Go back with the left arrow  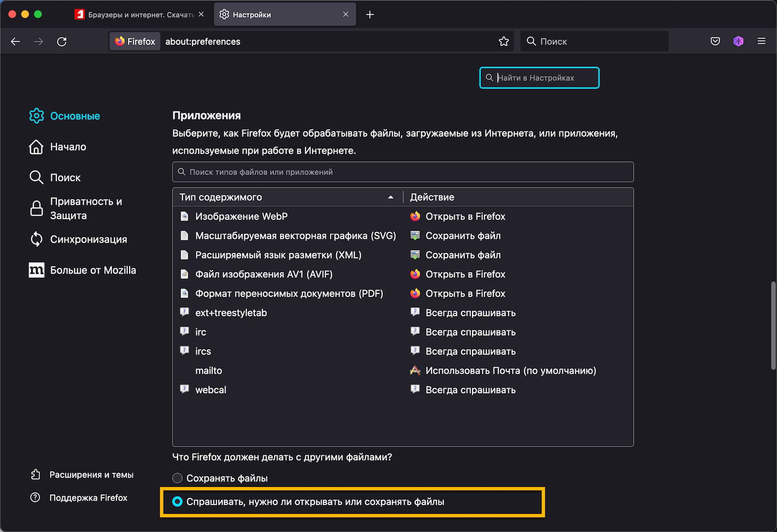pos(16,41)
